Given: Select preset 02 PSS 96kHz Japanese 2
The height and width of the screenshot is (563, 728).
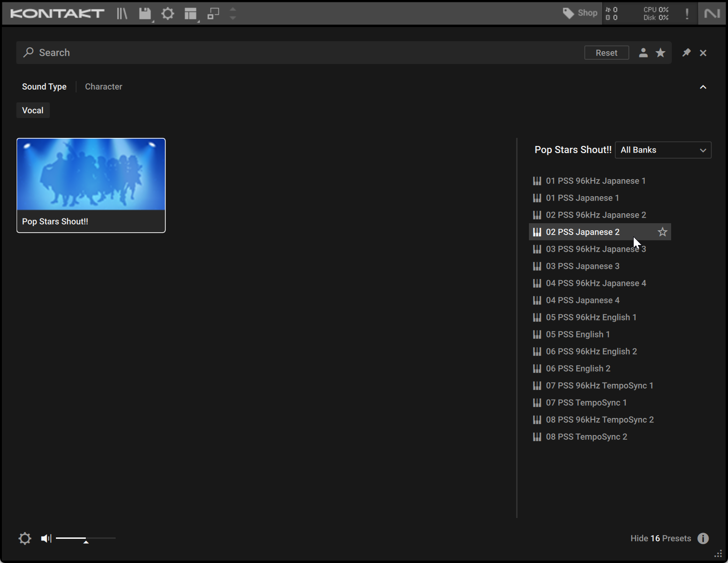Looking at the screenshot, I should pos(600,215).
